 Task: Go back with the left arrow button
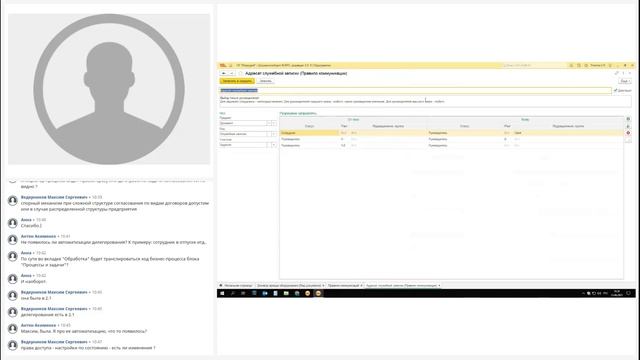224,73
